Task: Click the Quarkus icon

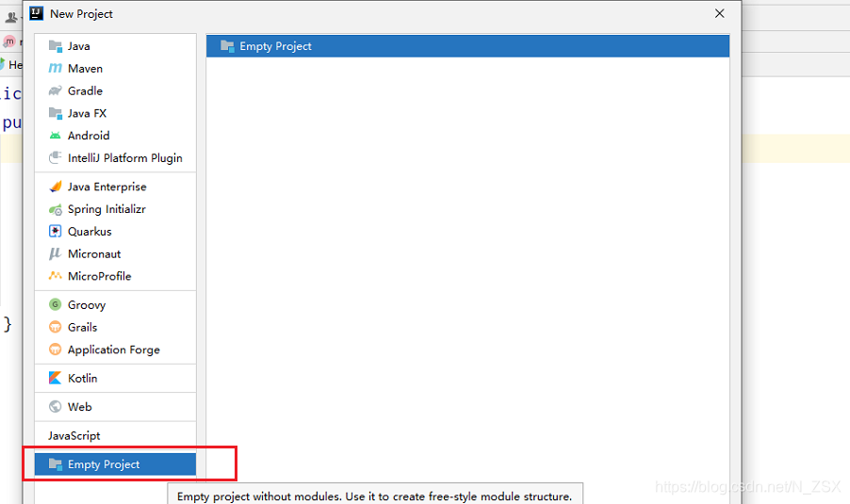Action: (56, 232)
